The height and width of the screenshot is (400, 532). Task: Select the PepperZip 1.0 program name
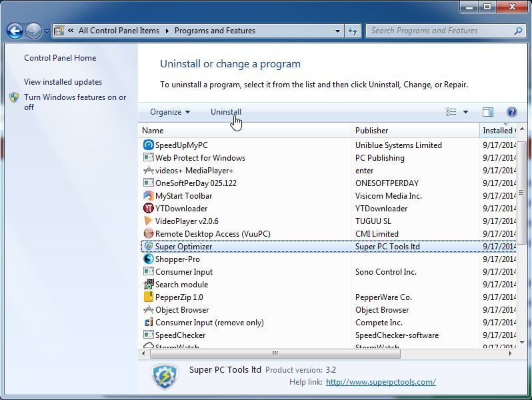179,297
